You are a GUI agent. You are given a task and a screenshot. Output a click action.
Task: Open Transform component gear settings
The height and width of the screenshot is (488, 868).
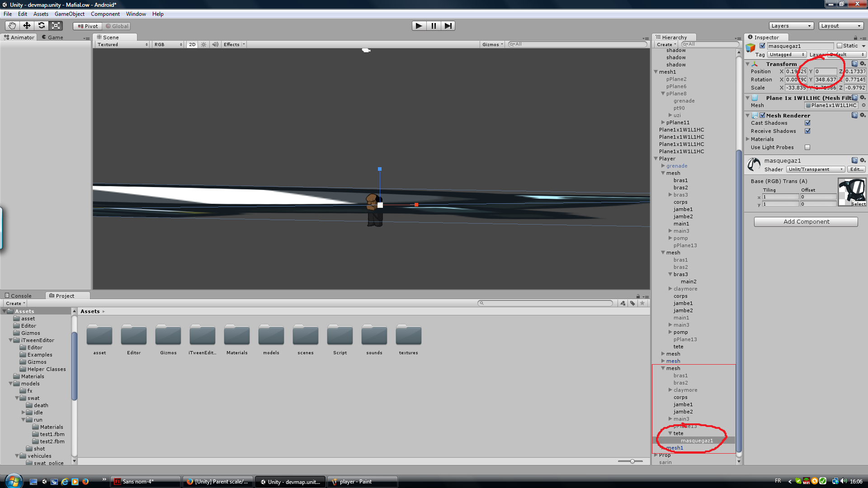coord(863,64)
